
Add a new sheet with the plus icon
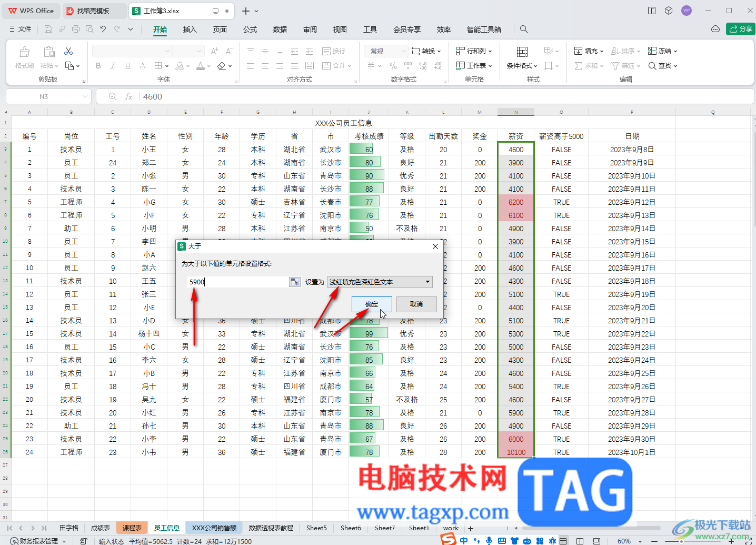click(471, 528)
